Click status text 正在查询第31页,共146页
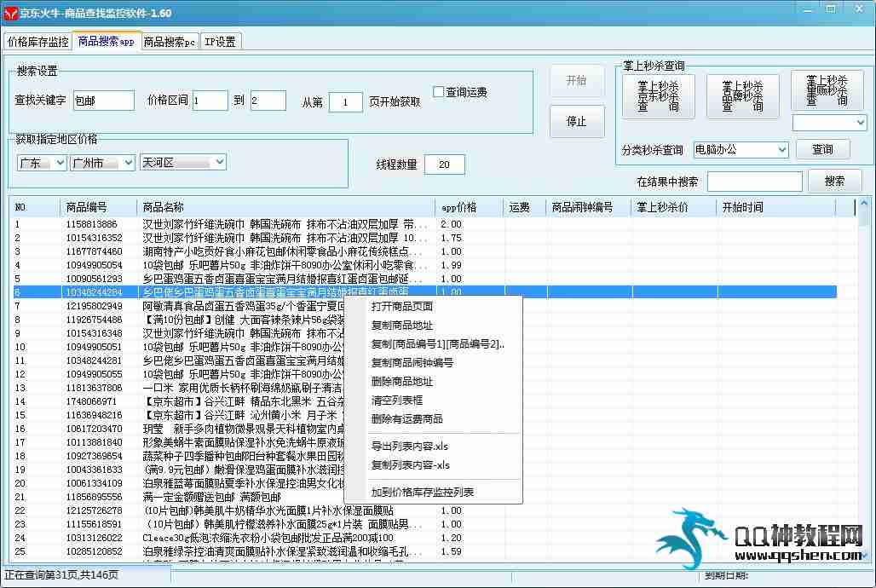Screen dimensions: 876x588 61,575
